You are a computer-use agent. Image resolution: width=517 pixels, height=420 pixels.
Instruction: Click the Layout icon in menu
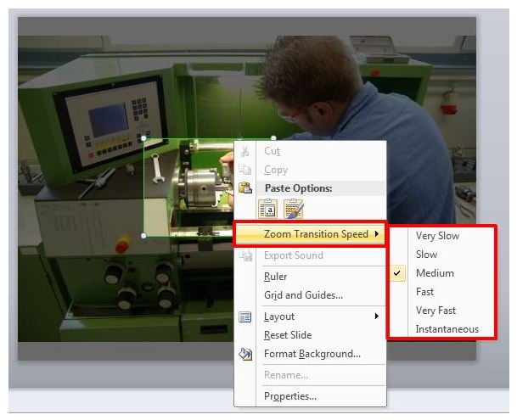pos(244,316)
